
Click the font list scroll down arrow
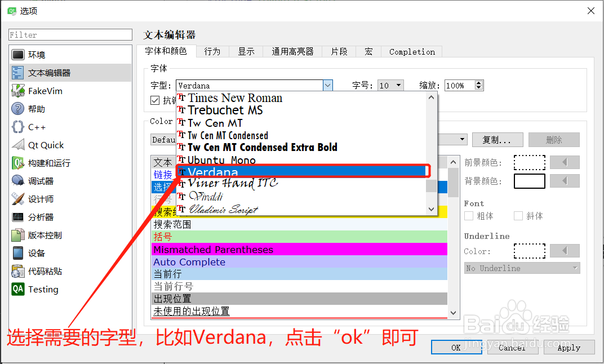(x=432, y=209)
